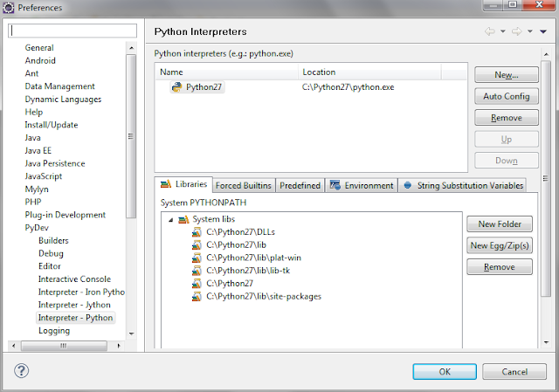The width and height of the screenshot is (559, 392).
Task: Click the category tree horizontal scrollbar
Action: [64, 346]
